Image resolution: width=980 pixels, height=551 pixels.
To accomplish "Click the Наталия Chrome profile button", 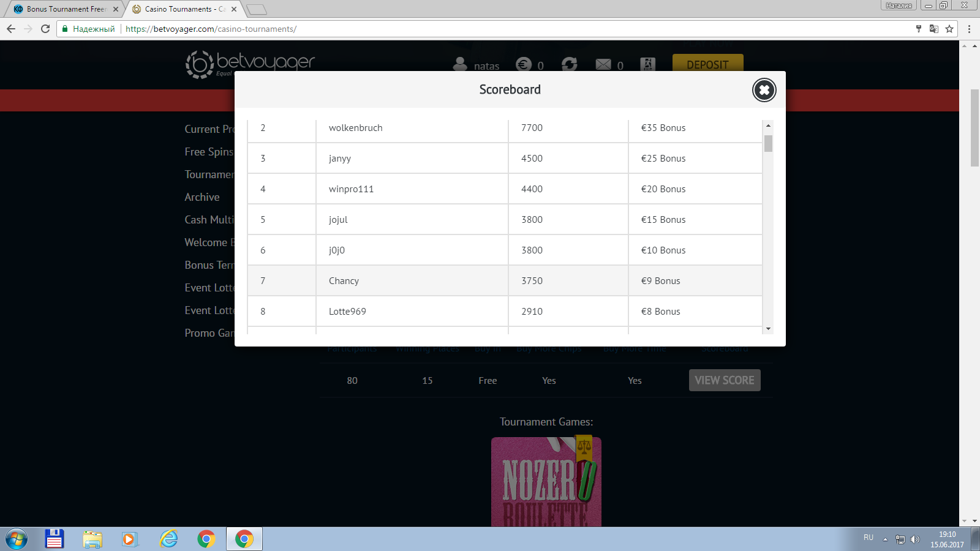I will click(x=899, y=6).
